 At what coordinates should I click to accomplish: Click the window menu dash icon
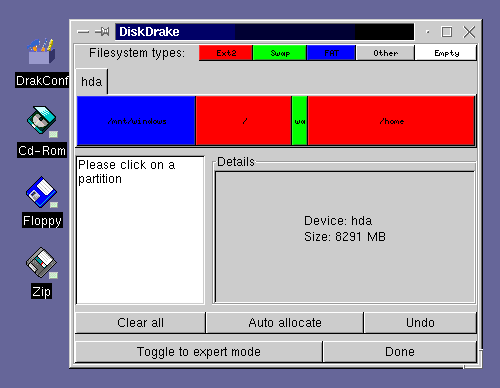point(83,32)
